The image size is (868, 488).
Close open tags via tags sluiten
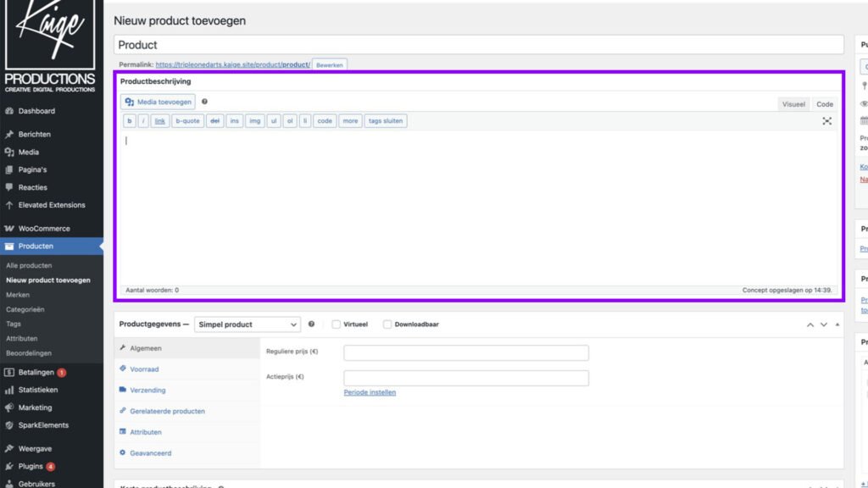point(386,120)
